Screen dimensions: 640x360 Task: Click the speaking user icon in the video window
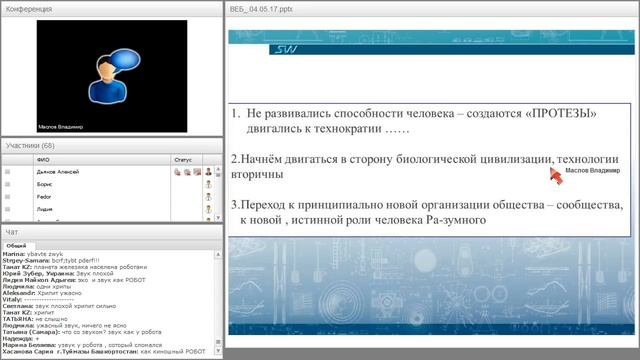tap(113, 76)
